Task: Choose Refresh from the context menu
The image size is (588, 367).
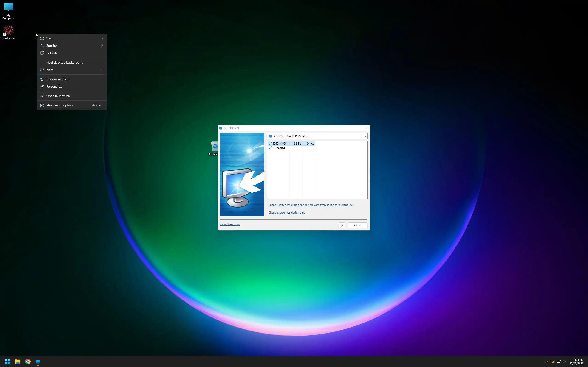Action: pos(51,53)
